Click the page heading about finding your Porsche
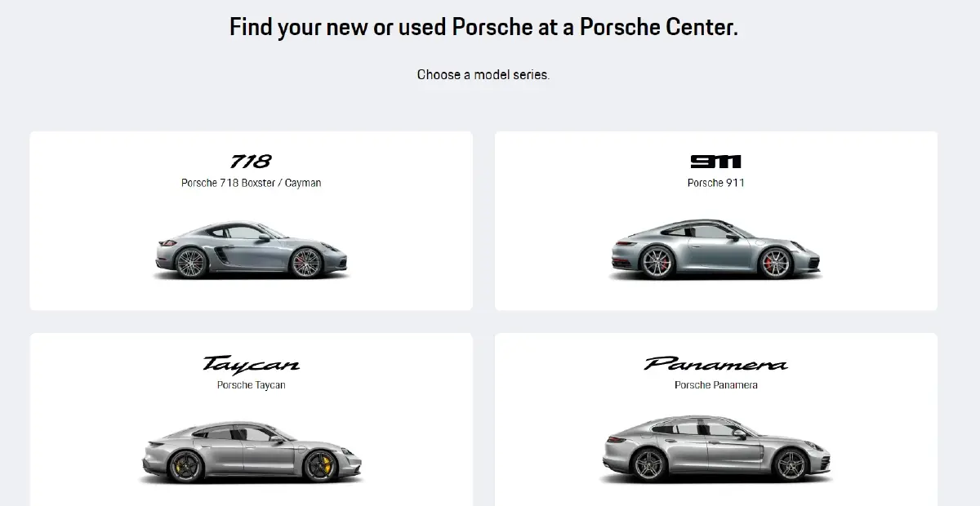 (483, 26)
